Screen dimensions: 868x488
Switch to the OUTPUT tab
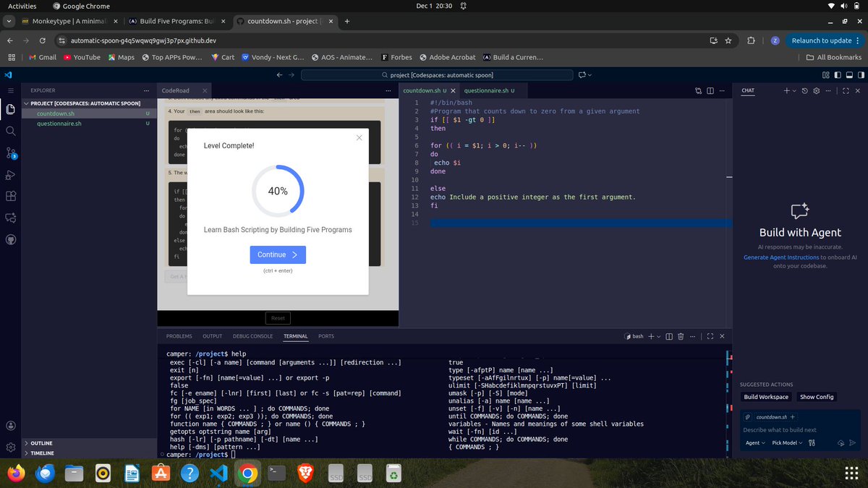[x=213, y=336]
